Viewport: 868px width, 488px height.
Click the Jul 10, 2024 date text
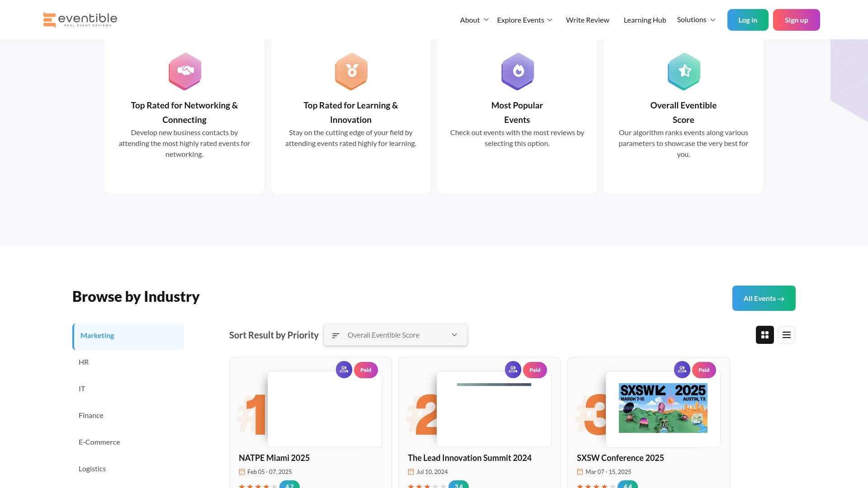432,472
